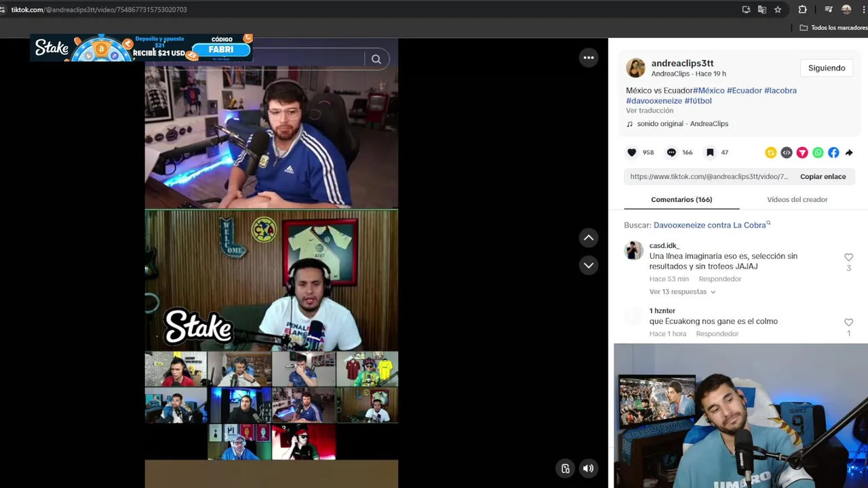Open the three-dot video options menu

[589, 58]
